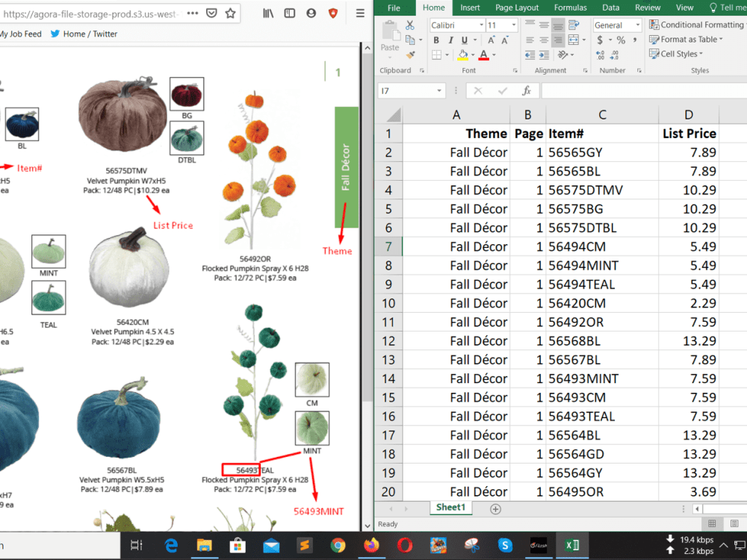Click Wrap Text icon
747x560 pixels.
574,25
